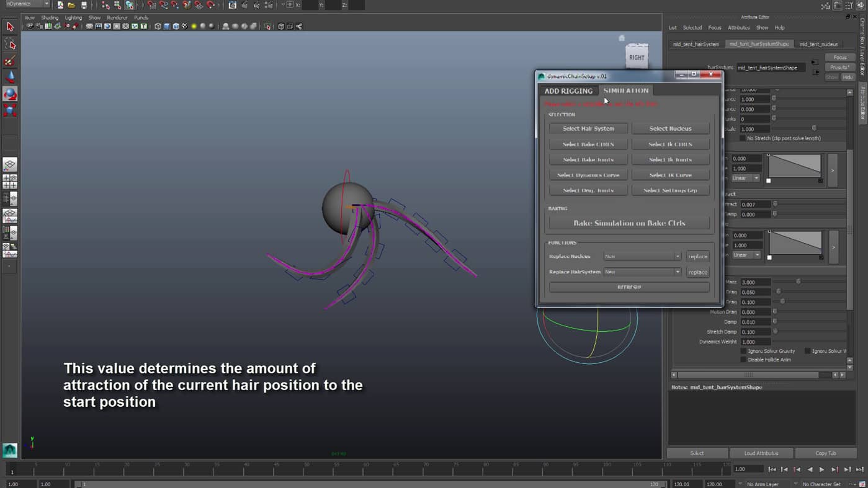Toggle No Stretch checkbox
The width and height of the screenshot is (868, 488).
pos(743,138)
